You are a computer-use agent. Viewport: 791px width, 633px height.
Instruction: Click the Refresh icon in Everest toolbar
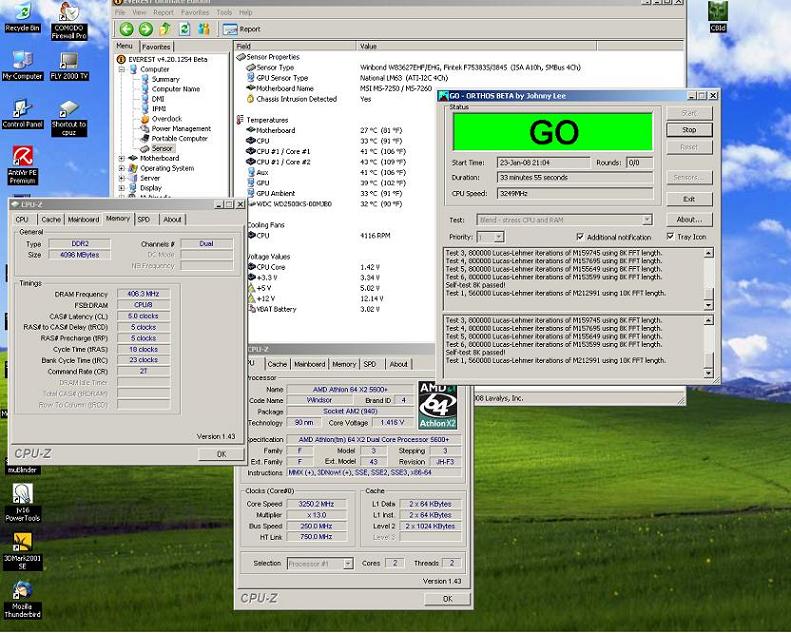point(184,29)
